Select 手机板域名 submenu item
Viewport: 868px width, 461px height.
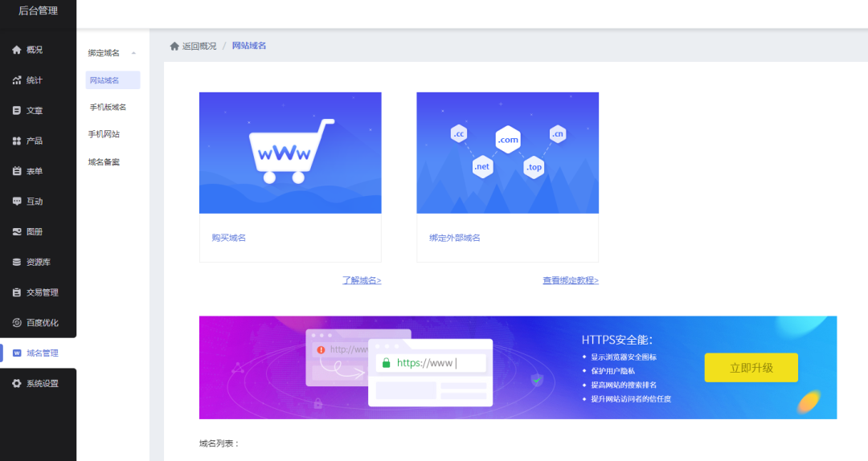point(108,108)
